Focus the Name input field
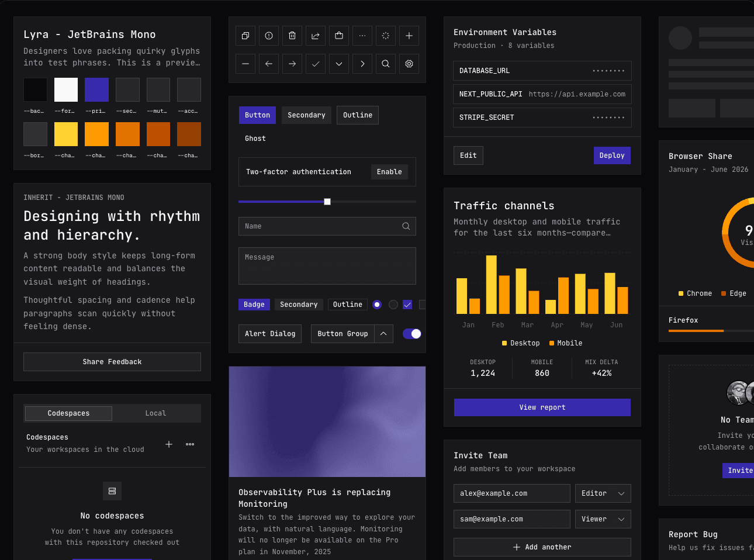The width and height of the screenshot is (754, 560). point(327,226)
